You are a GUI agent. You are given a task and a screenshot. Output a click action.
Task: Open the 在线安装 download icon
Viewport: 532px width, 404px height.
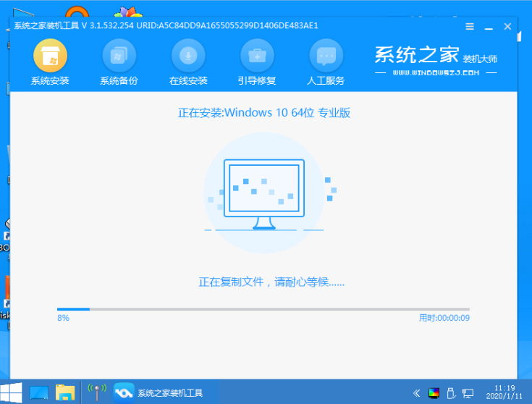click(188, 56)
